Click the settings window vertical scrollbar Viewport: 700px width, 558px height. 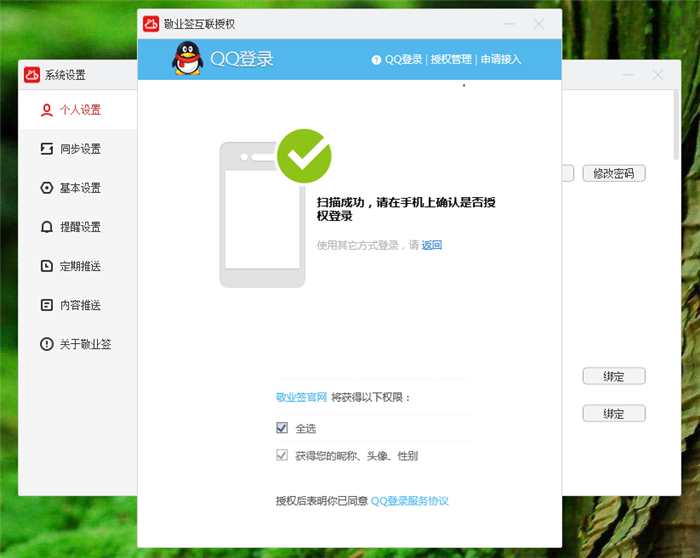tap(676, 125)
